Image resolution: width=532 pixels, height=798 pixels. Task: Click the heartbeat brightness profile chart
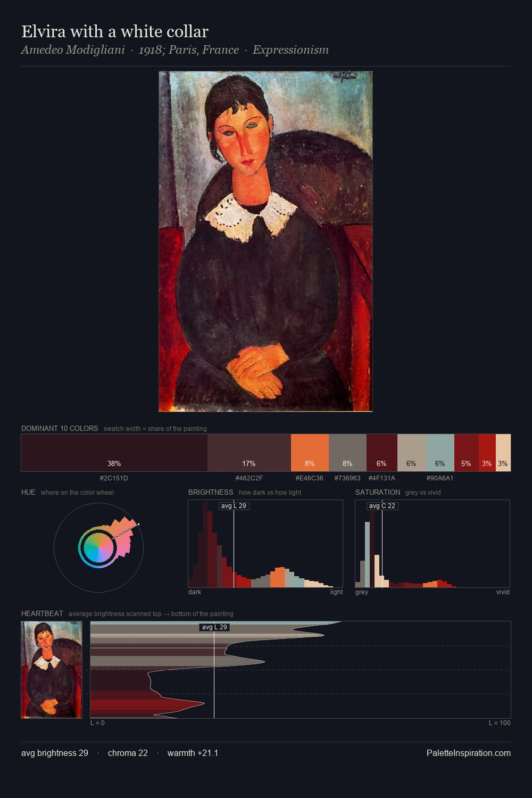click(x=301, y=670)
